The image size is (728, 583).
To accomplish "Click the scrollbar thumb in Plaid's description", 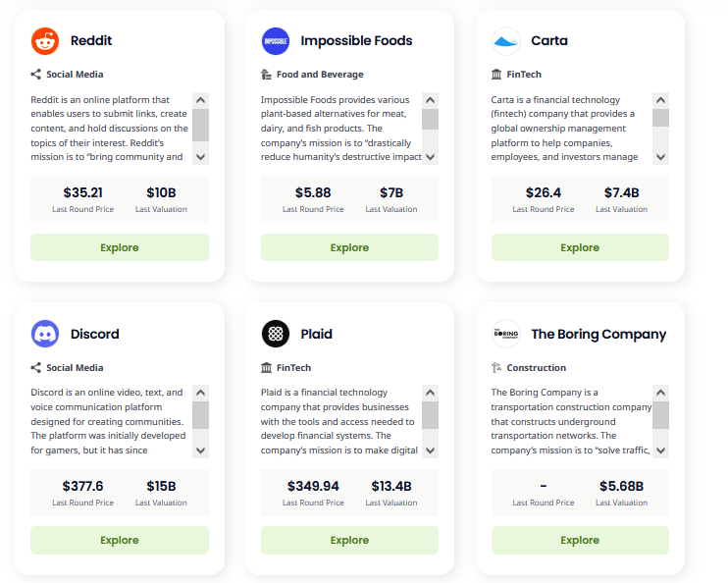I will [x=431, y=415].
